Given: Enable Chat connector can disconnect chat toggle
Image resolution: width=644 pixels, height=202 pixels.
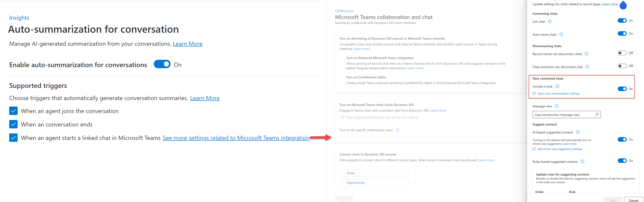Looking at the screenshot, I should (x=622, y=66).
